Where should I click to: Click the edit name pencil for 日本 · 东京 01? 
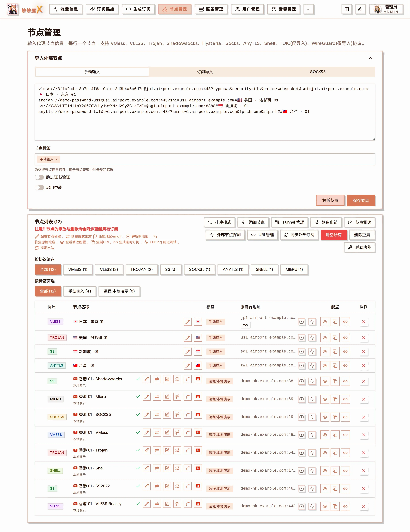(187, 322)
